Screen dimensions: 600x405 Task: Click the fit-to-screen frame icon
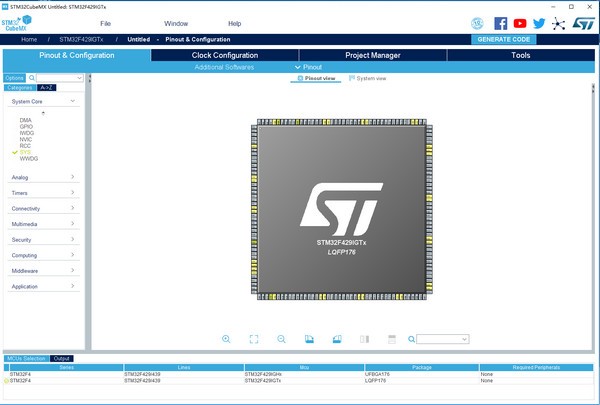254,340
